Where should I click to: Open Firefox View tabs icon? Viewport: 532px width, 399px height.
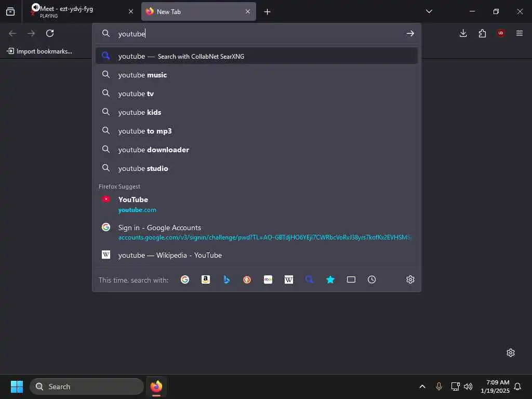coord(10,11)
